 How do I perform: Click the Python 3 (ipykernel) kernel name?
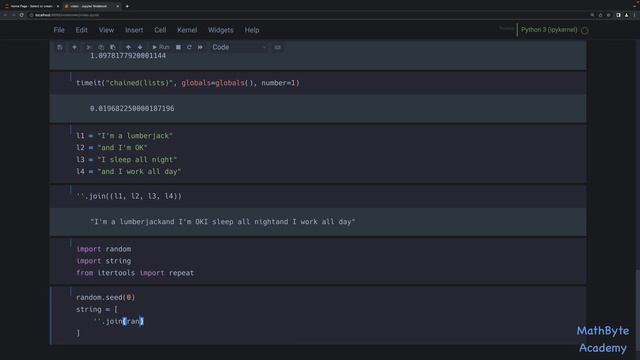(x=549, y=30)
